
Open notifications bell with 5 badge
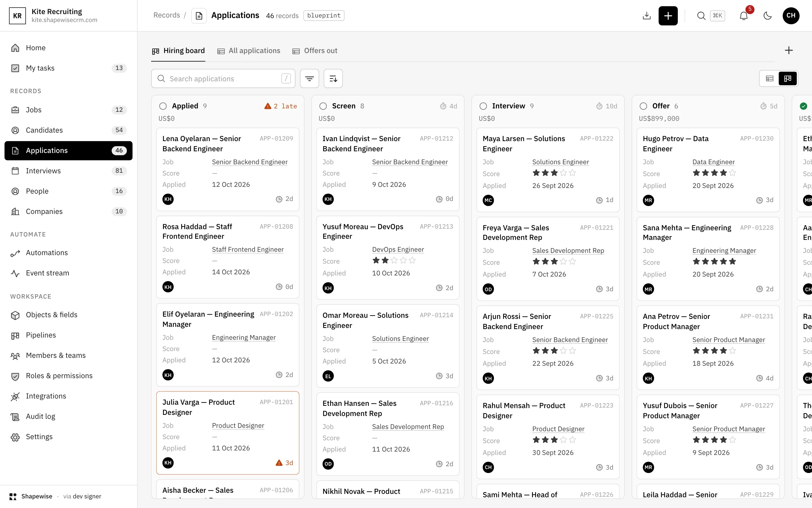pyautogui.click(x=744, y=16)
